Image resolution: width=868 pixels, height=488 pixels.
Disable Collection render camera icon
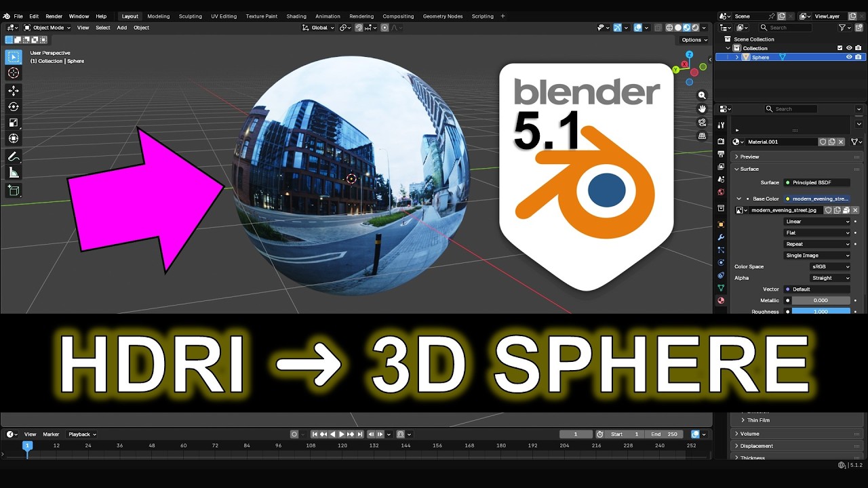click(858, 48)
